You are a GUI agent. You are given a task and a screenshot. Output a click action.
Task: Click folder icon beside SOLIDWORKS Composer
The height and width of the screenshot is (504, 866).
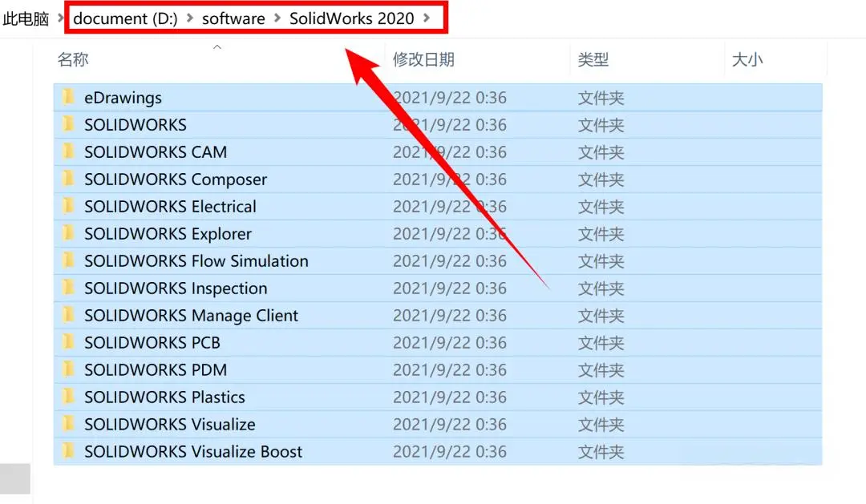click(x=68, y=179)
